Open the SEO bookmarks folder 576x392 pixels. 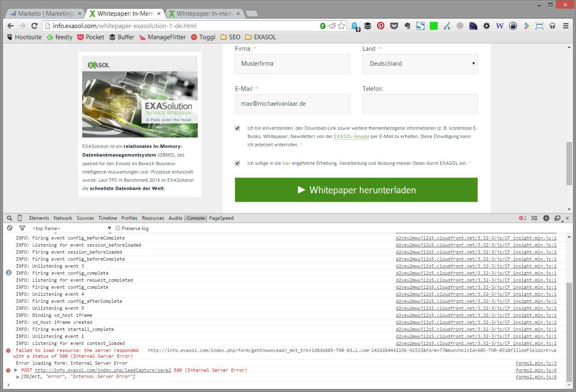tap(230, 37)
